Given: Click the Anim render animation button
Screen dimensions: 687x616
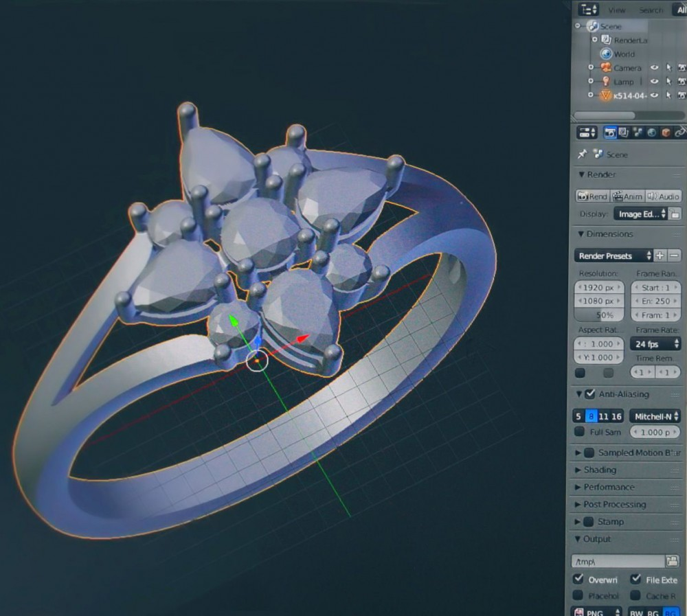Looking at the screenshot, I should click(627, 196).
